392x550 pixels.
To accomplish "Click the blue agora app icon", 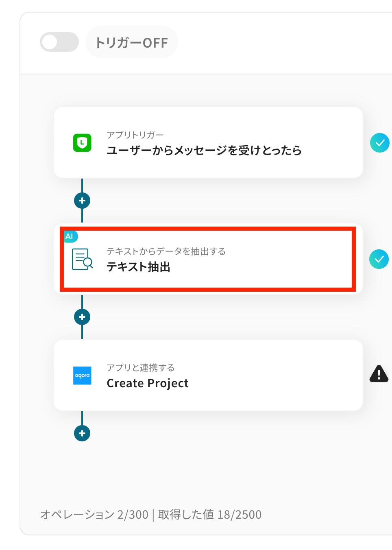I will 82,375.
